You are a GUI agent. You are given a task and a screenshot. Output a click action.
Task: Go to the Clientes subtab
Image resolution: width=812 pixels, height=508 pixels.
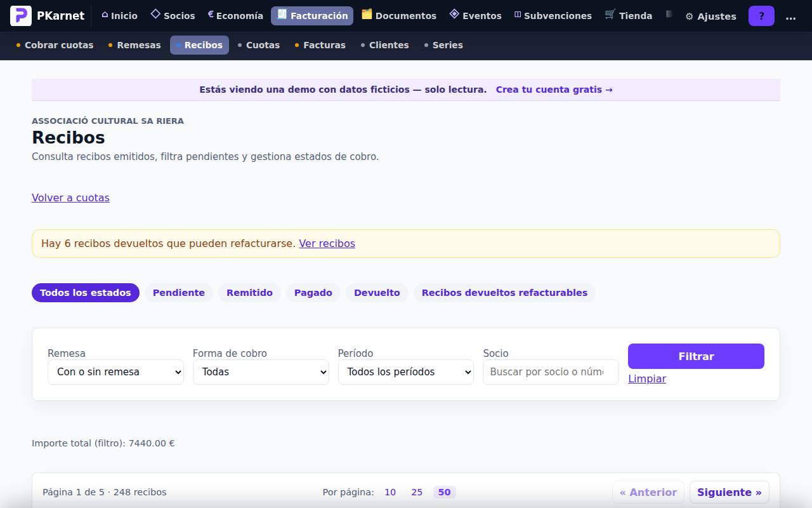coord(385,45)
